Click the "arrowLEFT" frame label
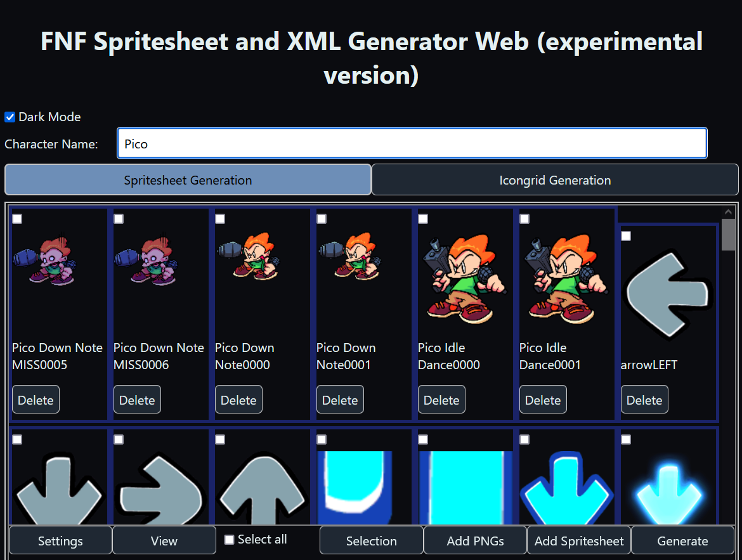This screenshot has height=560, width=742. pyautogui.click(x=649, y=365)
